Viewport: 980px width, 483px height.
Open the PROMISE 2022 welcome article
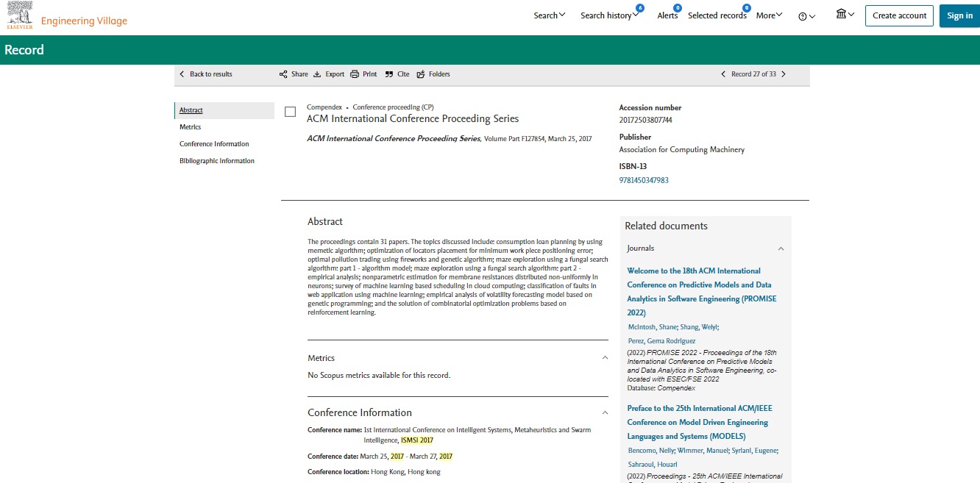pyautogui.click(x=702, y=292)
